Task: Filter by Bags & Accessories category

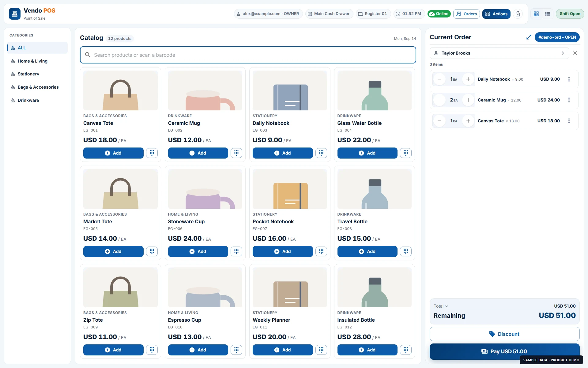Action: click(x=37, y=87)
